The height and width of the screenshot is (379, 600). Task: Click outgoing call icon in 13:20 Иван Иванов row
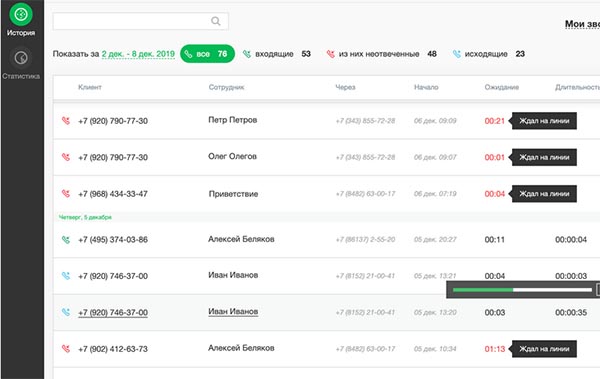click(66, 312)
